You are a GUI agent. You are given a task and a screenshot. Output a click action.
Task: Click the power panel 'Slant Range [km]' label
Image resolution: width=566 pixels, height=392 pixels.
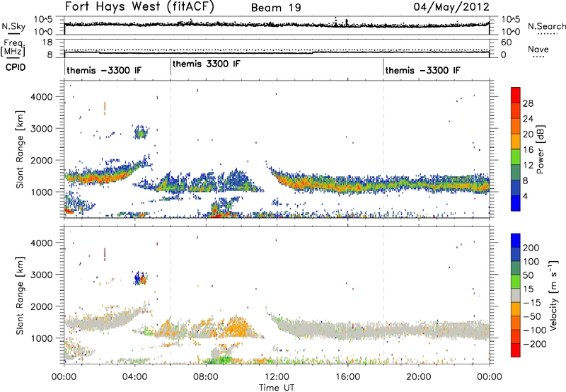tap(20, 149)
